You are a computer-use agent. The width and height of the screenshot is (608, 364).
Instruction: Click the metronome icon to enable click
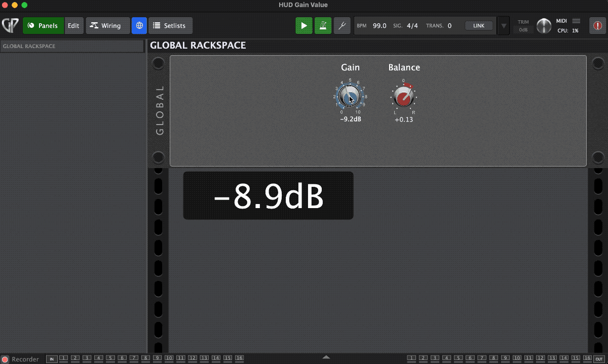323,25
